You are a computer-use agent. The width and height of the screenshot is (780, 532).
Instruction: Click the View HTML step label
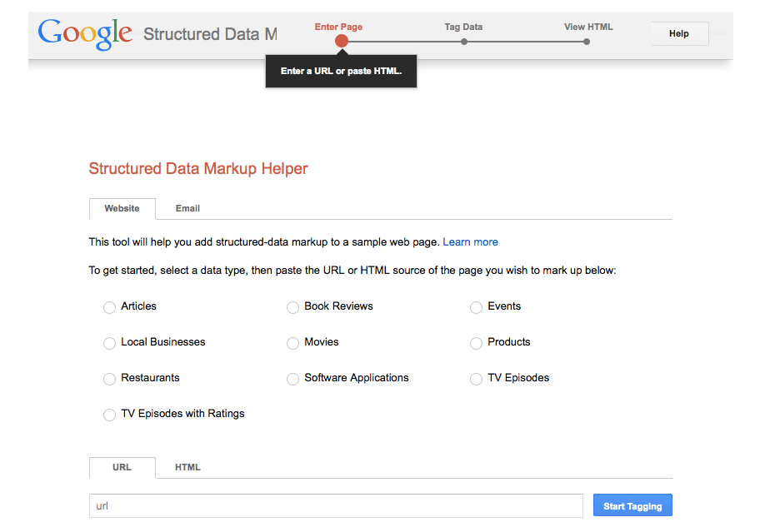(x=588, y=27)
